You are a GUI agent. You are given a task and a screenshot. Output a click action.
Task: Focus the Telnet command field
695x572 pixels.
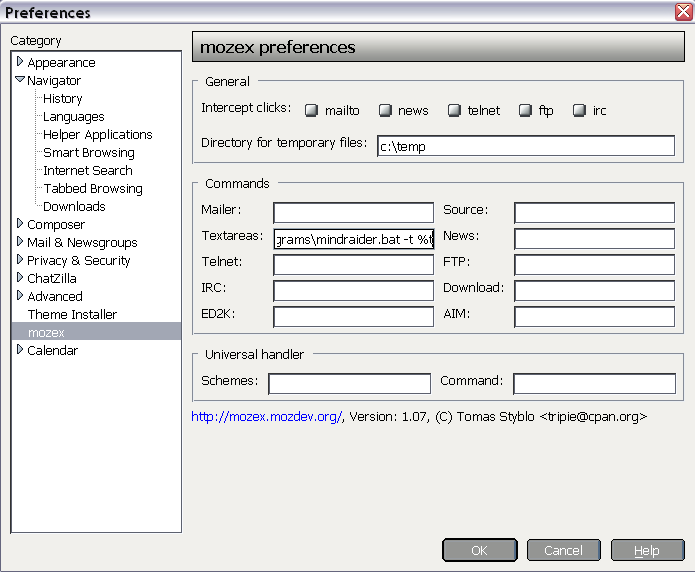coord(353,265)
